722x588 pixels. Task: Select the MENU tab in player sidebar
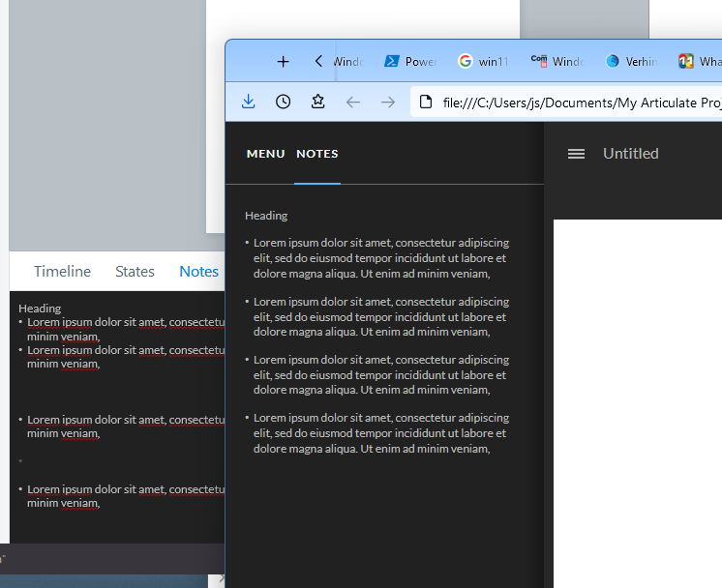[x=266, y=154]
